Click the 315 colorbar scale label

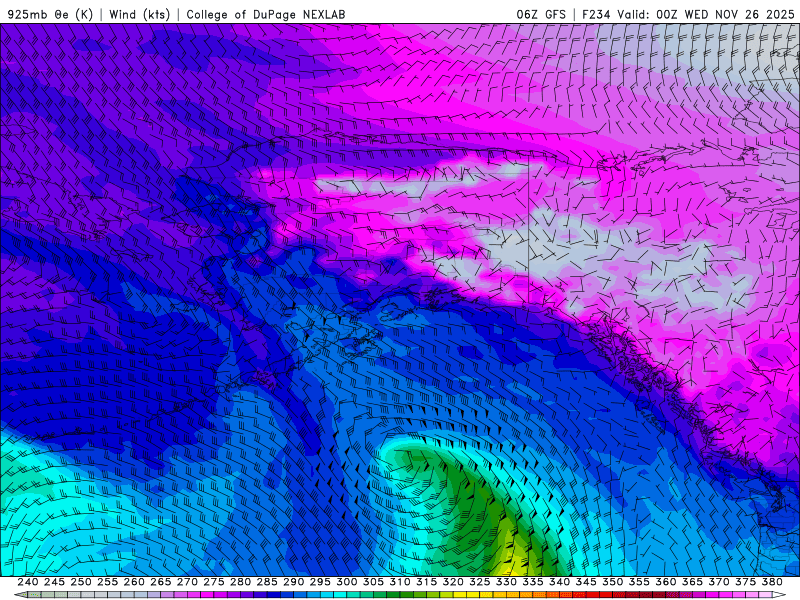426,582
